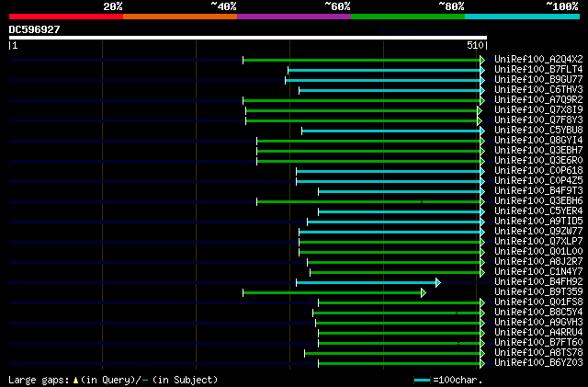Select the UniRef100_Q8GYI4 label
This screenshot has width=588, height=387.
(x=538, y=141)
